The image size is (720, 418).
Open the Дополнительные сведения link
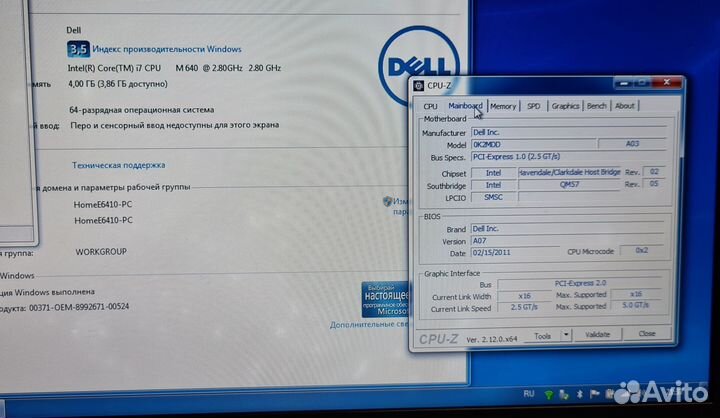369,324
